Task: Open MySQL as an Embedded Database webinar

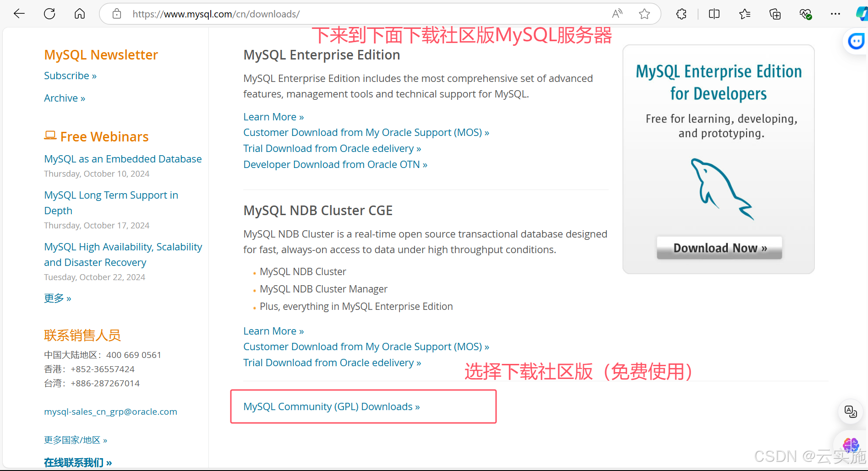Action: 123,159
